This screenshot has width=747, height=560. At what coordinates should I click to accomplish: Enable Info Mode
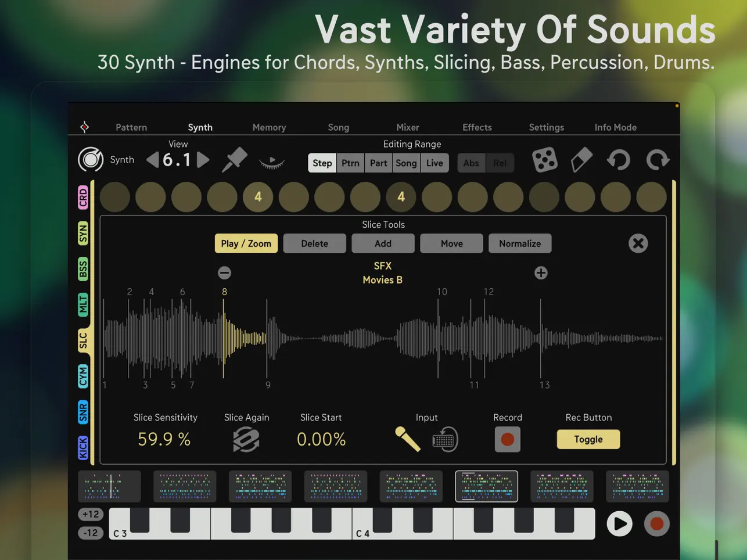click(615, 127)
